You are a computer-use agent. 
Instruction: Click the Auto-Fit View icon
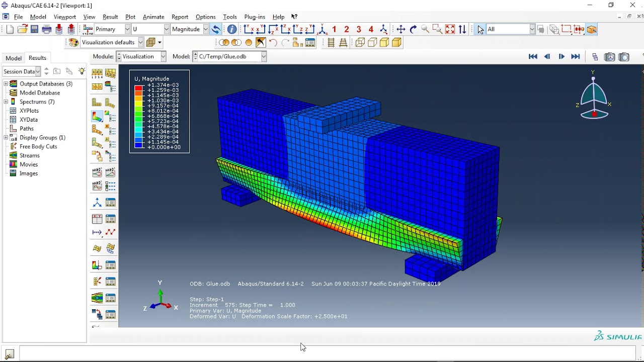coord(450,29)
